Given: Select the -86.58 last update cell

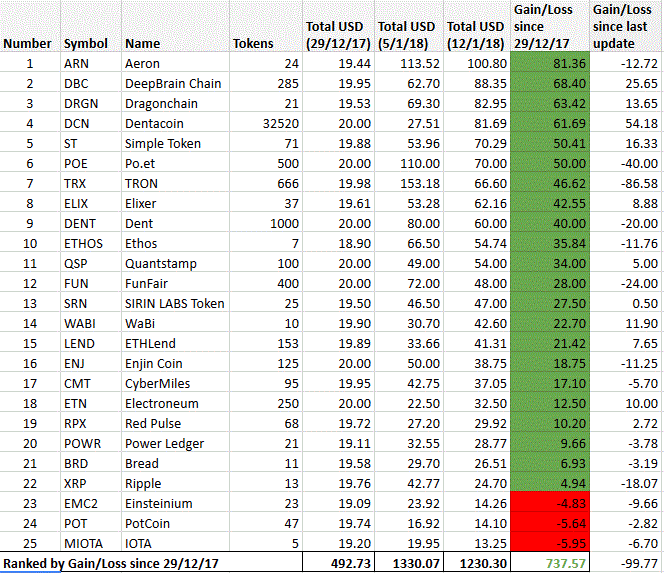Looking at the screenshot, I should tap(627, 183).
